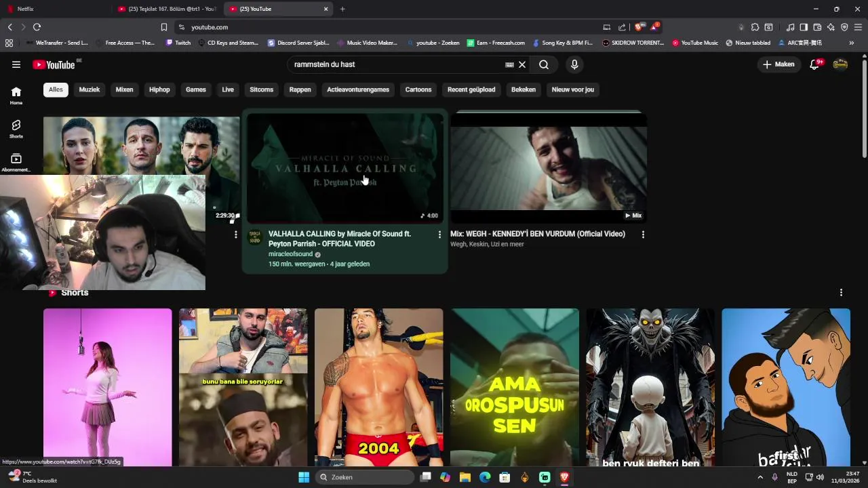
Task: Select the Games filter chip
Action: [196, 89]
